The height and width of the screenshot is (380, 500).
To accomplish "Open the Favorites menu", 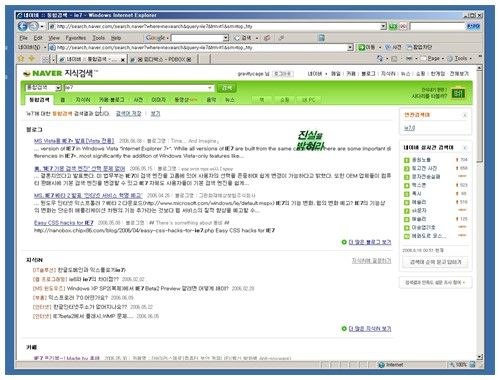I will [x=76, y=38].
